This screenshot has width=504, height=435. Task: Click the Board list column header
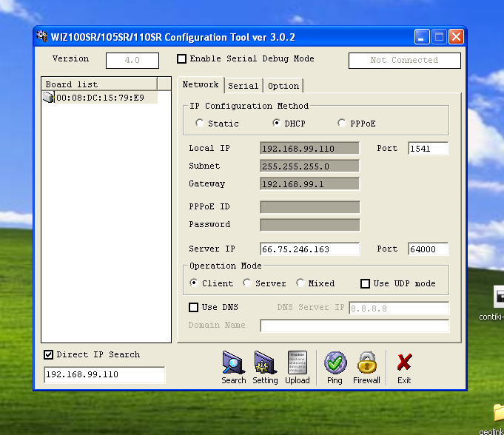pyautogui.click(x=100, y=84)
